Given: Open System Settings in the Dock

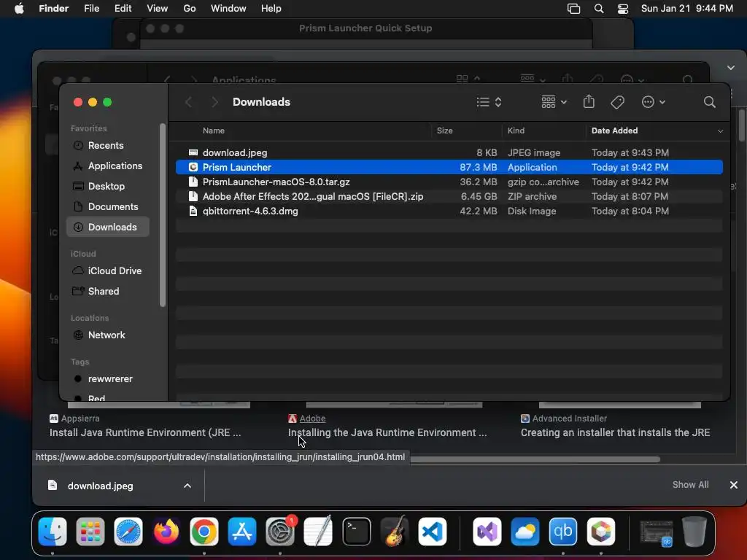Looking at the screenshot, I should tap(280, 532).
